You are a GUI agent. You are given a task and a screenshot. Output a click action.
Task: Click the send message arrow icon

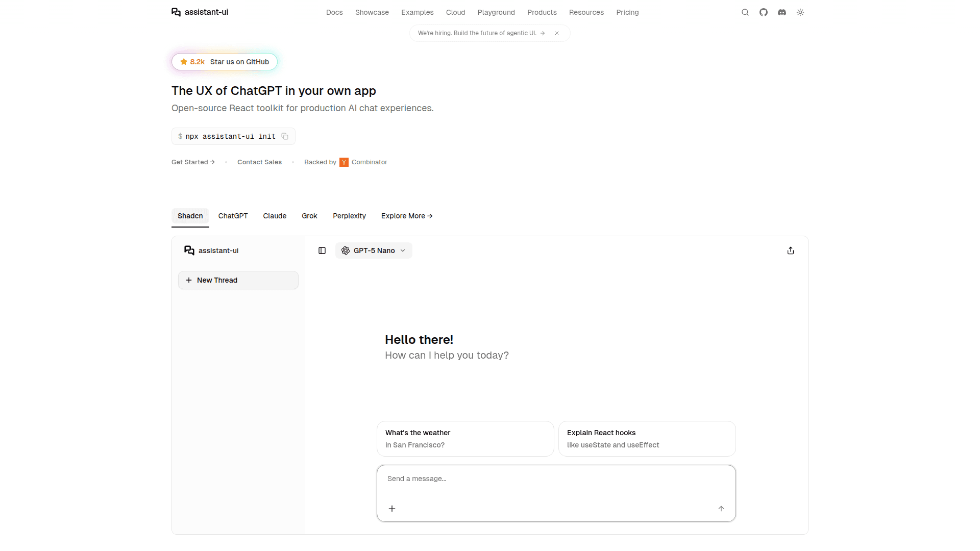pyautogui.click(x=721, y=508)
